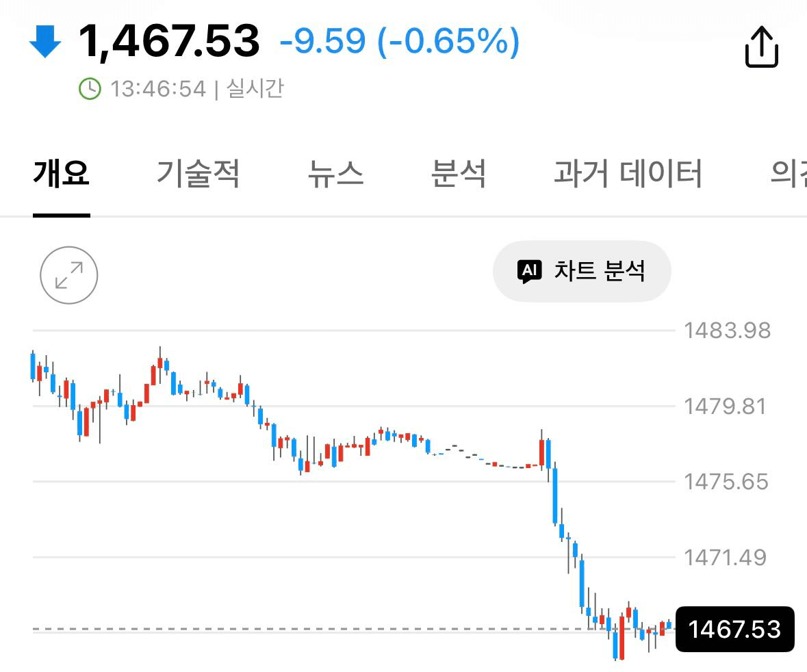This screenshot has width=807, height=672.
Task: Click the blue down arrow icon
Action: pyautogui.click(x=45, y=41)
